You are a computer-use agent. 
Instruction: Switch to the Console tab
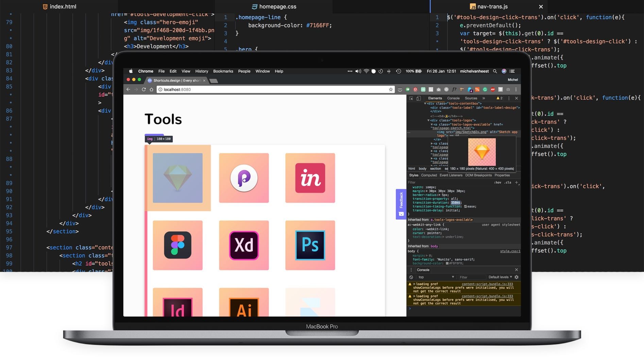coord(453,99)
